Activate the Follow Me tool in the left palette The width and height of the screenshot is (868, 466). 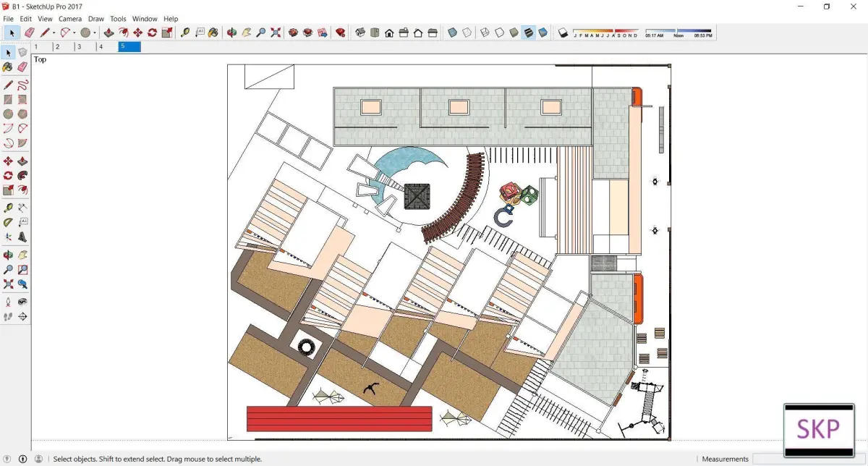point(22,175)
